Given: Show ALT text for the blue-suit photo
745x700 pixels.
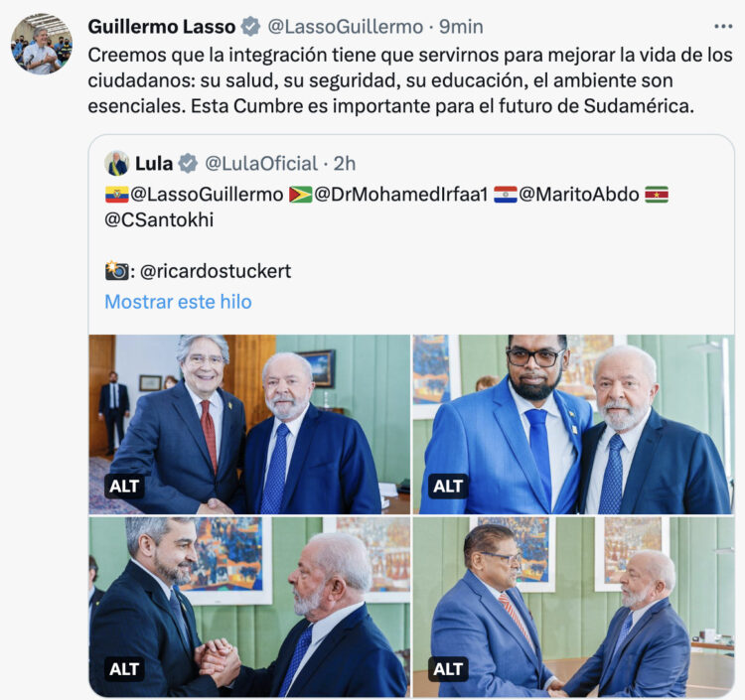Looking at the screenshot, I should (448, 487).
